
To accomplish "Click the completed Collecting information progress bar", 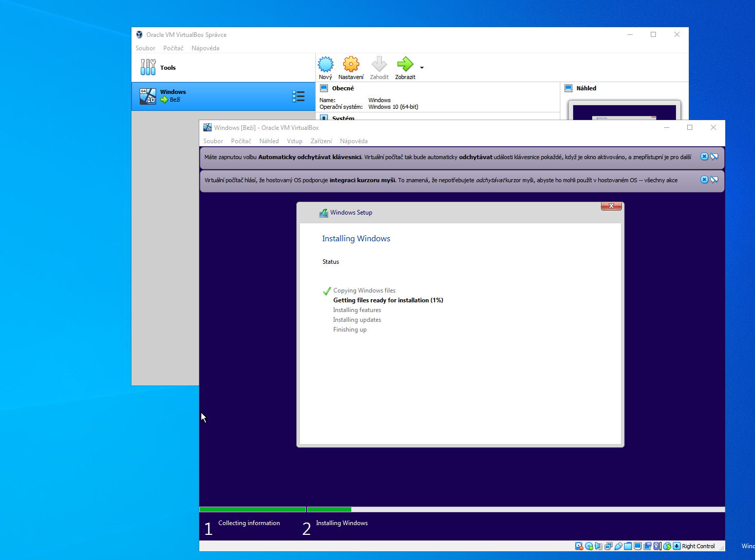I will click(x=253, y=510).
